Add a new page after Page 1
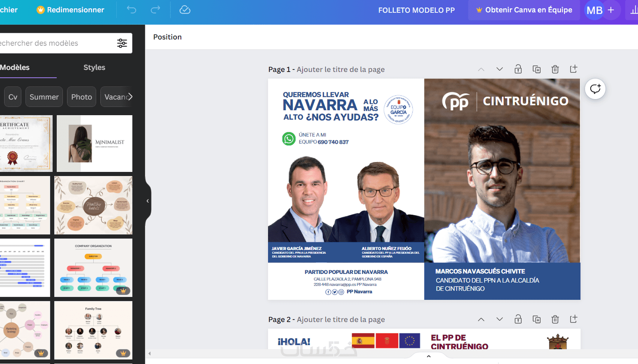The width and height of the screenshot is (638, 364). tap(573, 69)
